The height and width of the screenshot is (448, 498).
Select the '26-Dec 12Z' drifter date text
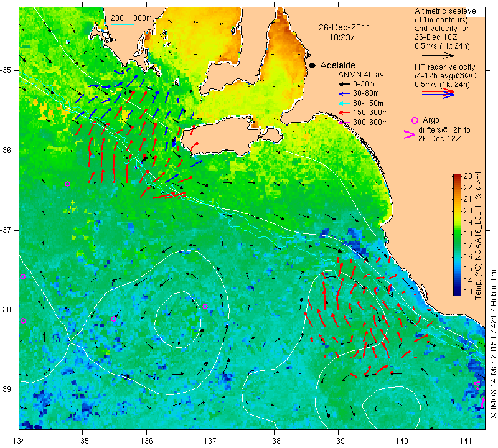[439, 139]
